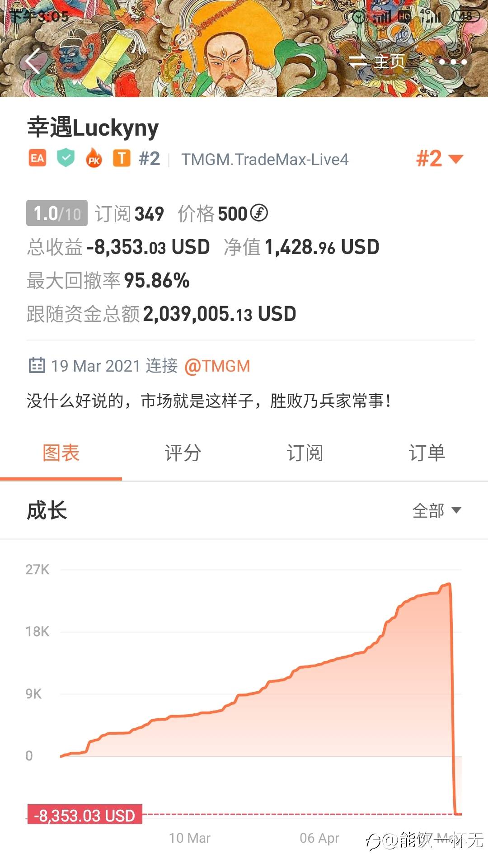Open the @TMGM broker link

click(x=217, y=366)
